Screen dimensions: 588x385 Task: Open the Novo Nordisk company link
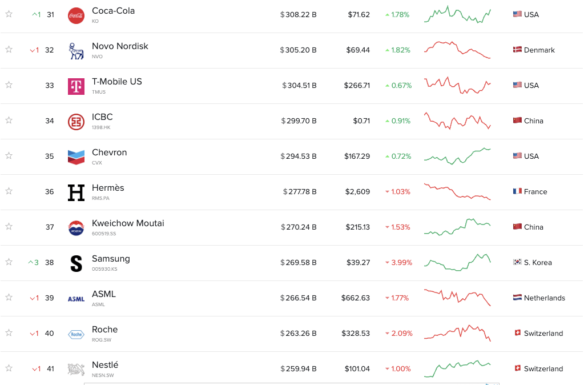(x=120, y=46)
